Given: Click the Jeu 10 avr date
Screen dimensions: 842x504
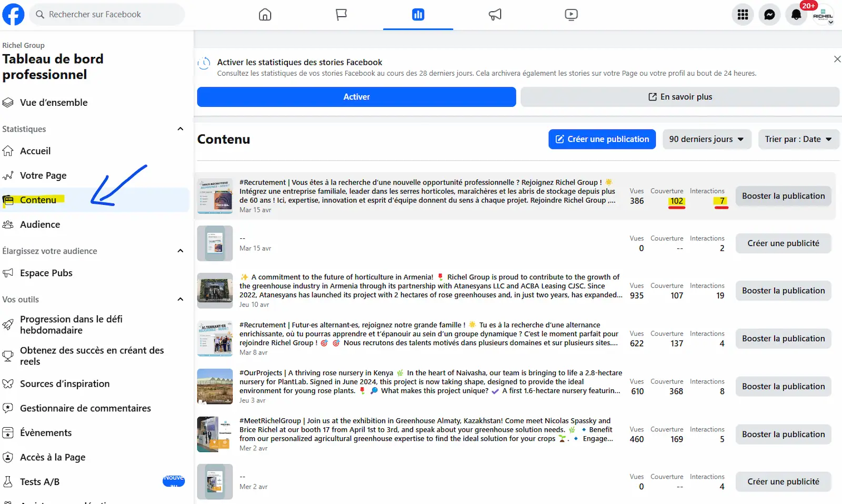Looking at the screenshot, I should pos(254,305).
